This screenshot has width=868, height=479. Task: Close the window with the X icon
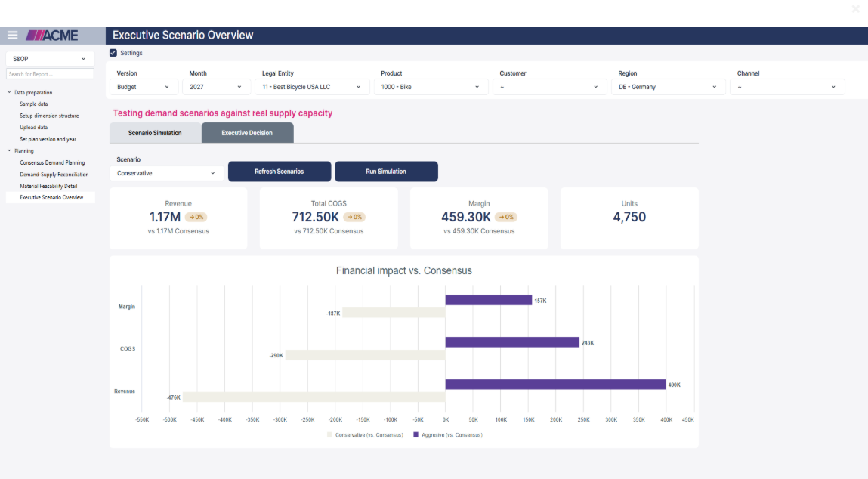[855, 9]
